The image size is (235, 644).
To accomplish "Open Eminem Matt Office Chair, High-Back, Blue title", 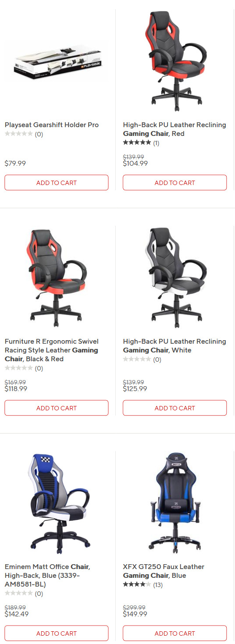I will [47, 576].
